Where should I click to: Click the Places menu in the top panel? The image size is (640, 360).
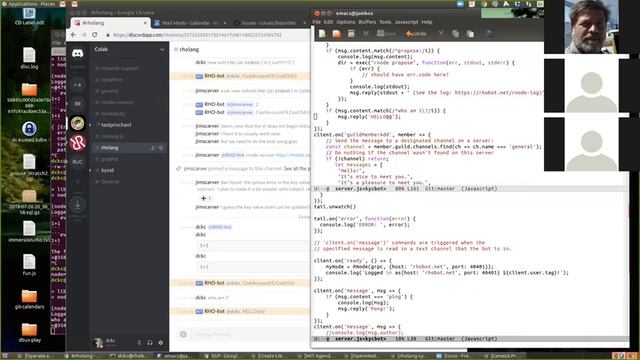click(48, 4)
